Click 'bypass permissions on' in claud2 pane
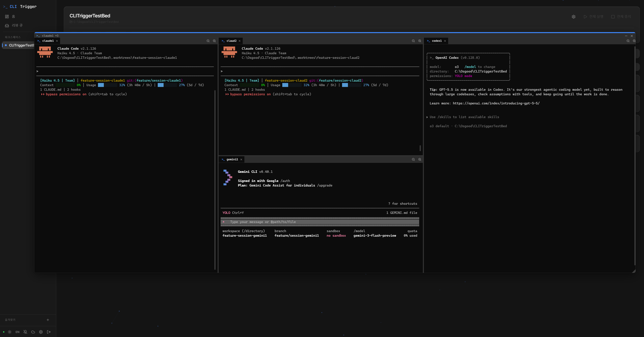The image size is (644, 337). [250, 94]
